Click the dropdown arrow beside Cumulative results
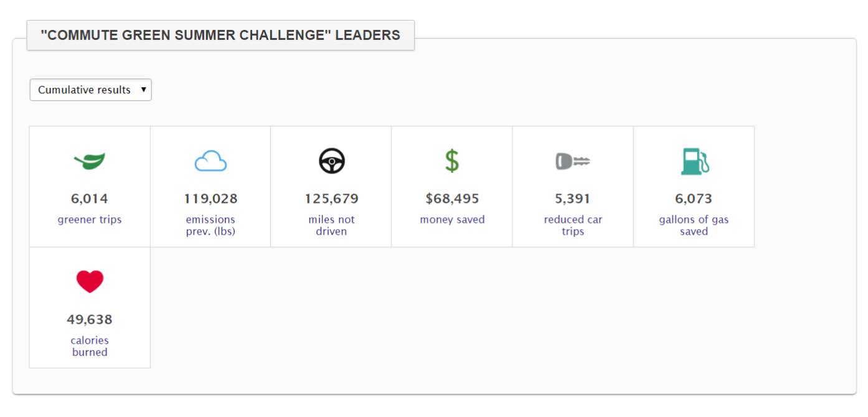Image resolution: width=868 pixels, height=417 pixels. [144, 90]
